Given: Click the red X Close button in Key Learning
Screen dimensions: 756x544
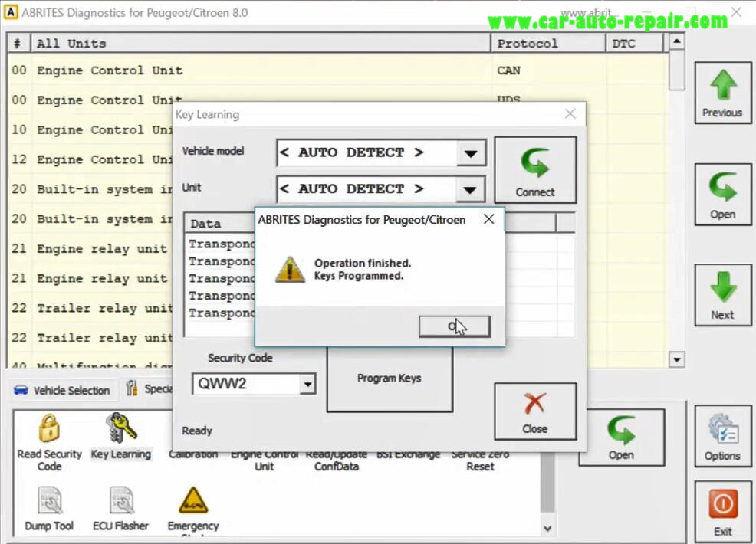Looking at the screenshot, I should click(x=535, y=411).
